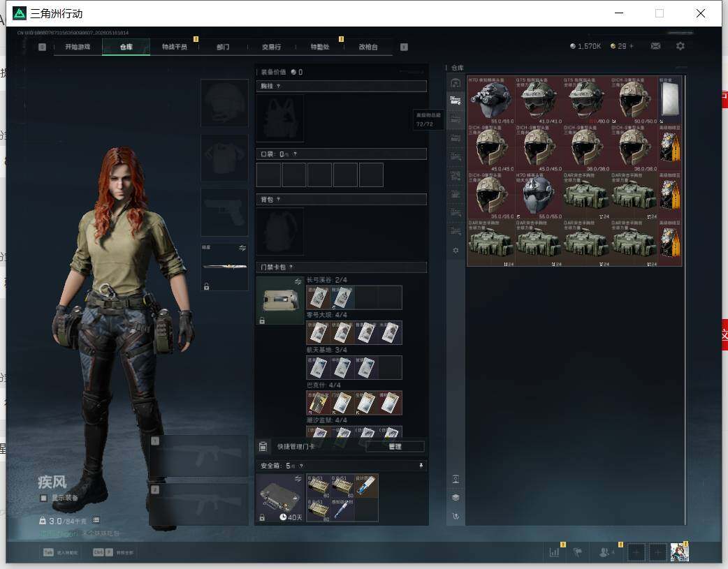
Task: Click the empty backpack slot
Action: [x=280, y=231]
